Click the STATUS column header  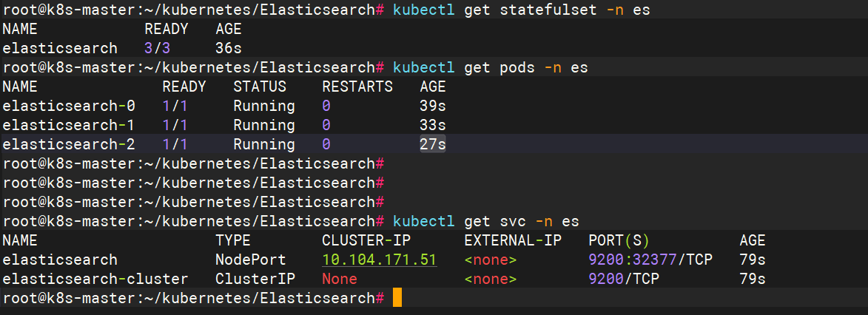[x=260, y=87]
